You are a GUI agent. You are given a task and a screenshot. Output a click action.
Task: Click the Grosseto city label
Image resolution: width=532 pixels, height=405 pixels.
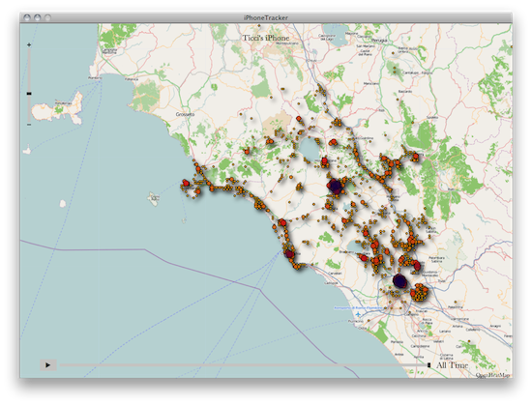[185, 114]
